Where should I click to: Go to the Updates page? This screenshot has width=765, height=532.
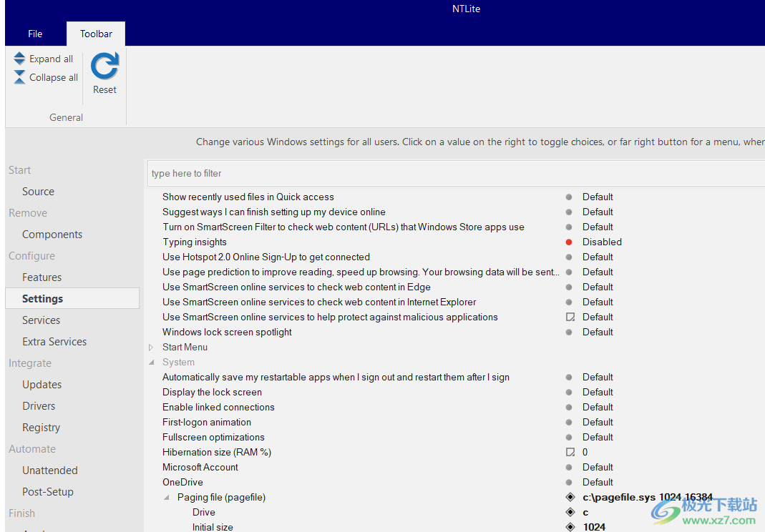coord(42,385)
